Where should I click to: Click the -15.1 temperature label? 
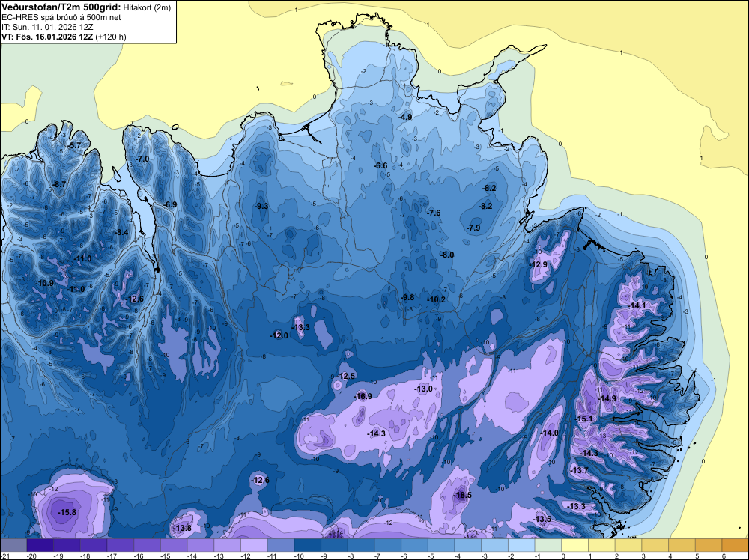point(583,419)
